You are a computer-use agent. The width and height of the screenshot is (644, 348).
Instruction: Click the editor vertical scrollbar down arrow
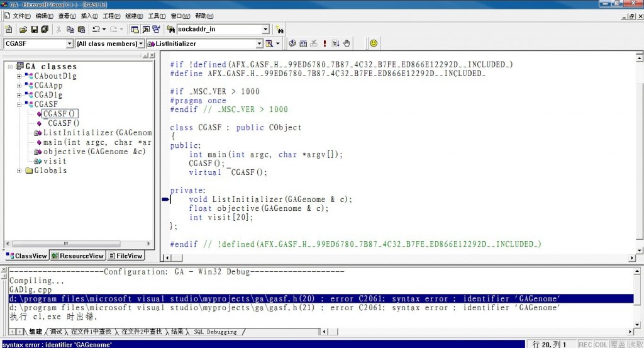(640, 250)
